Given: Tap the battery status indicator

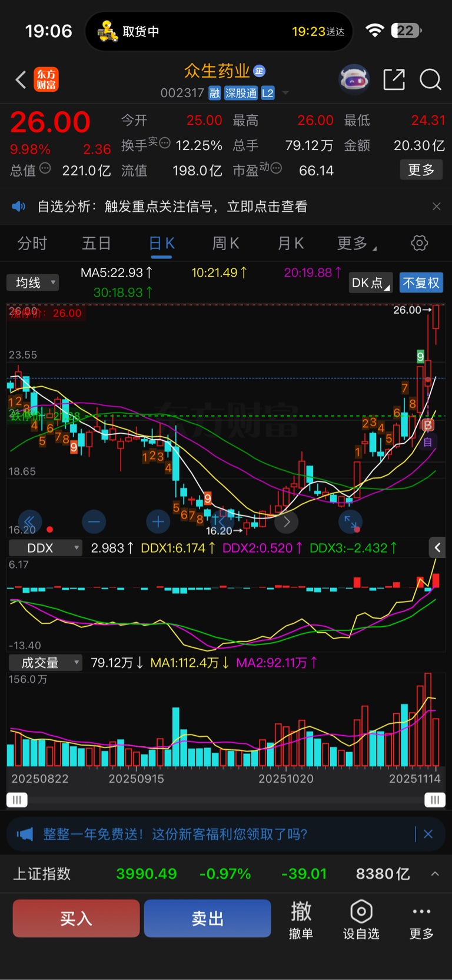Looking at the screenshot, I should 407,31.
